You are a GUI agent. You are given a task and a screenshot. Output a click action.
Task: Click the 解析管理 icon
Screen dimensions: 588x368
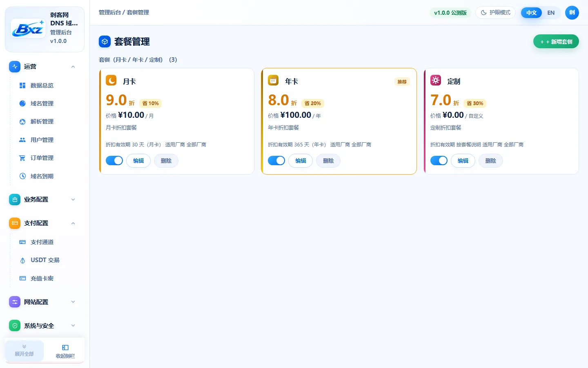point(22,121)
